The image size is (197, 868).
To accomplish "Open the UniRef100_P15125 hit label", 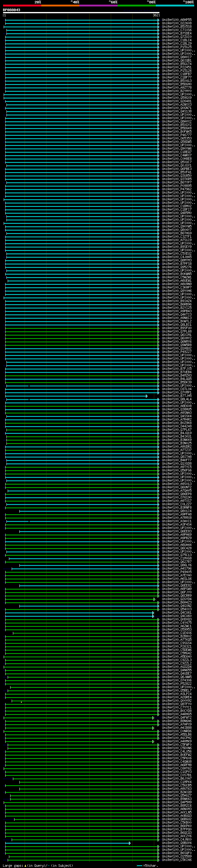I will click(176, 47).
